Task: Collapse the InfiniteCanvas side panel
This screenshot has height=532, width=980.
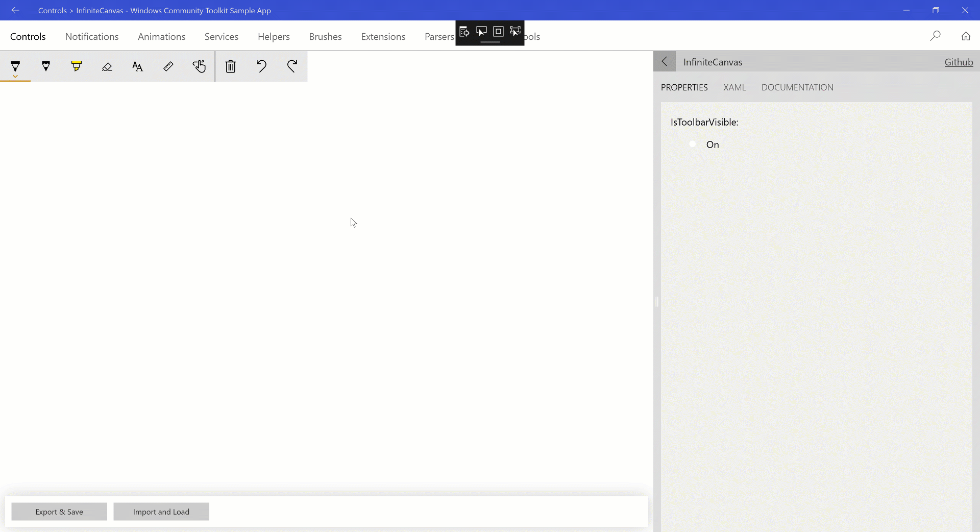Action: coord(665,62)
